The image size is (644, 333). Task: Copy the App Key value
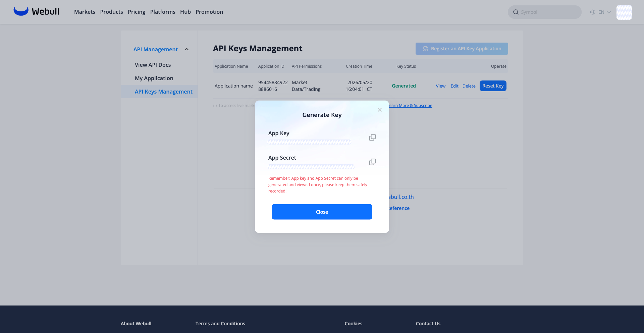pos(372,137)
